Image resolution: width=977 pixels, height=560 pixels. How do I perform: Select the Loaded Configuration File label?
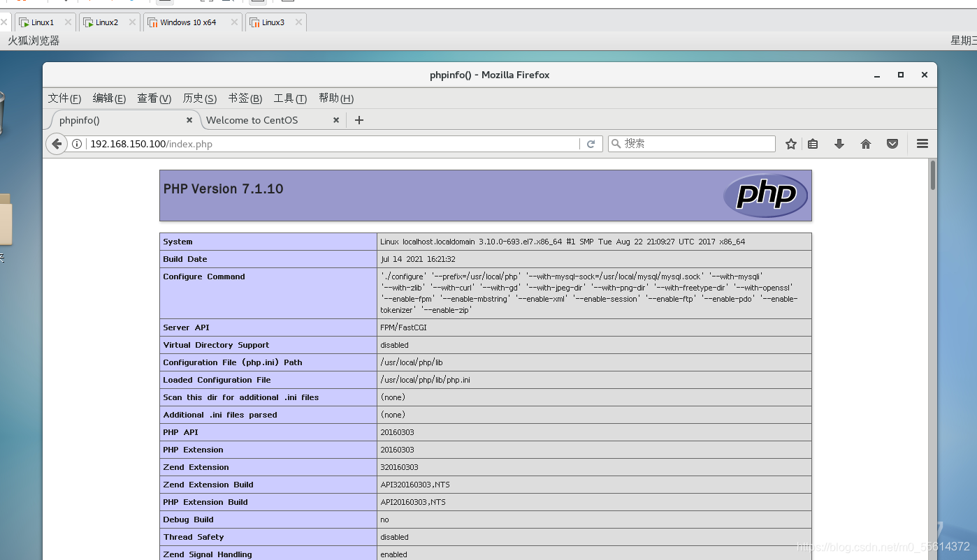(217, 380)
